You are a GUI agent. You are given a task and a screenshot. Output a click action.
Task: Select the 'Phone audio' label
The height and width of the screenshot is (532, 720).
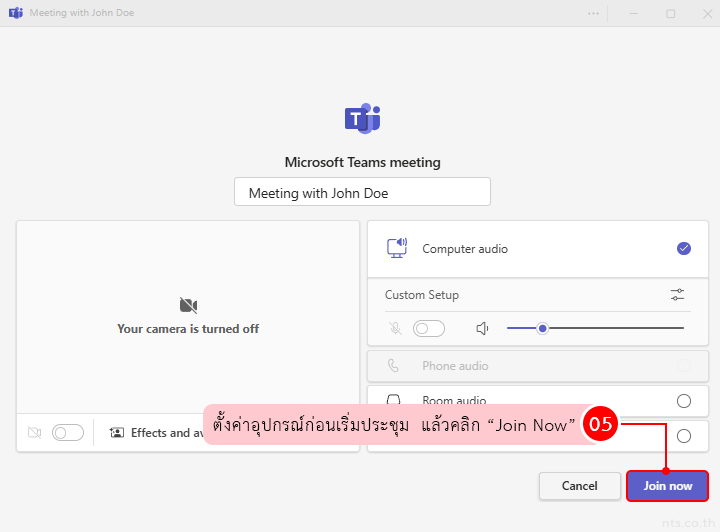(x=455, y=366)
